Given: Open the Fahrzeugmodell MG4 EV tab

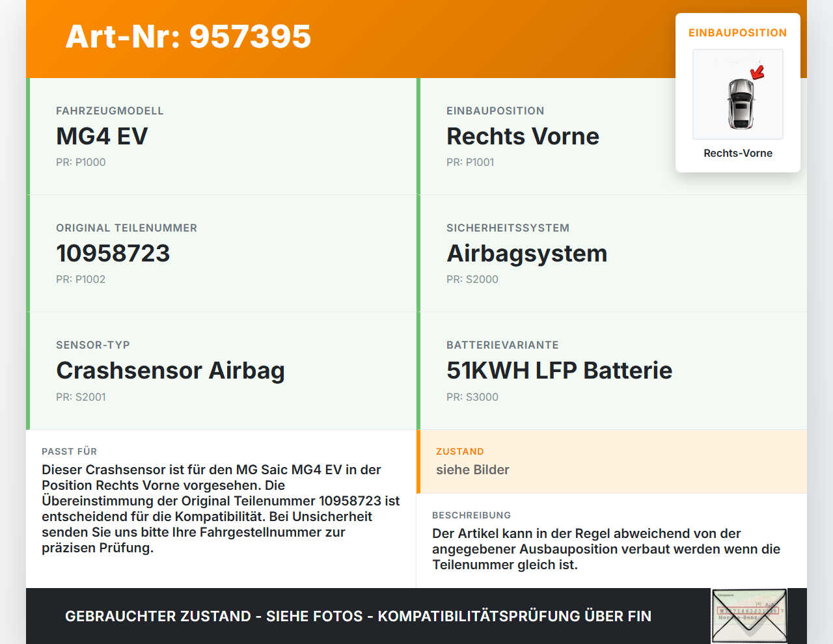Looking at the screenshot, I should click(x=221, y=137).
